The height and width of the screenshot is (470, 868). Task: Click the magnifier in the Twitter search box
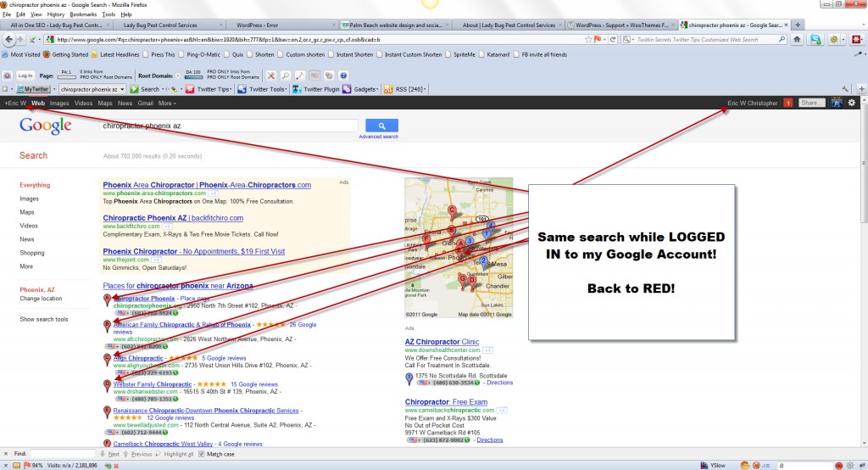(x=782, y=39)
